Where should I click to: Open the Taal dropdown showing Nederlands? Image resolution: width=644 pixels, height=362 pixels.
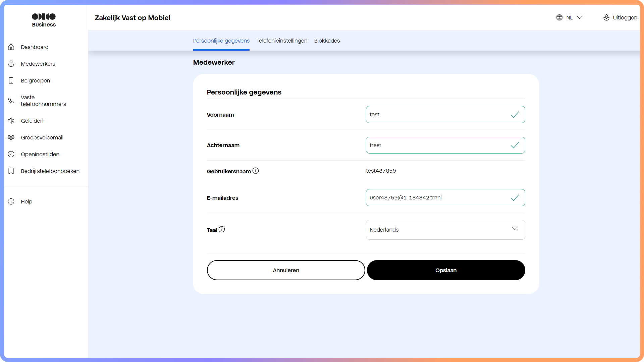(x=445, y=230)
